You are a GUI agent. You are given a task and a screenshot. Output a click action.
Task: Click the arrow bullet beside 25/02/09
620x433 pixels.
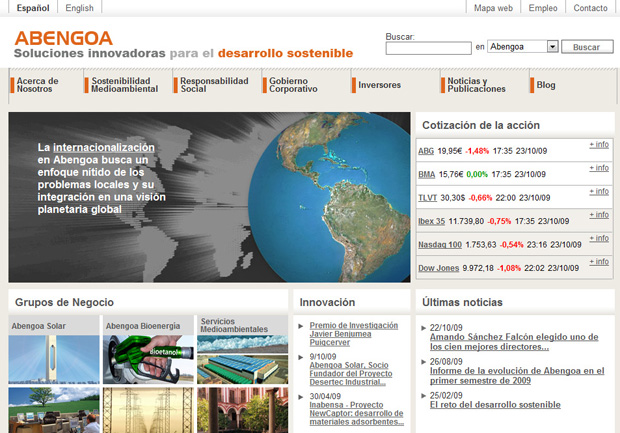tap(423, 395)
